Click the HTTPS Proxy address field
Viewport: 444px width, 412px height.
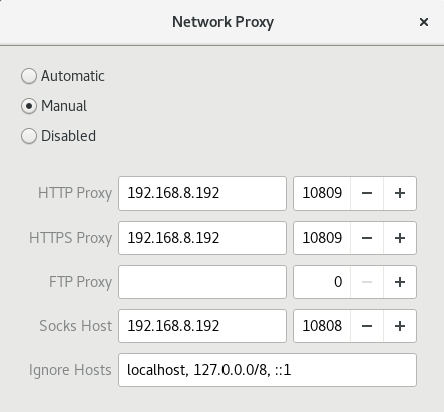[x=202, y=238]
